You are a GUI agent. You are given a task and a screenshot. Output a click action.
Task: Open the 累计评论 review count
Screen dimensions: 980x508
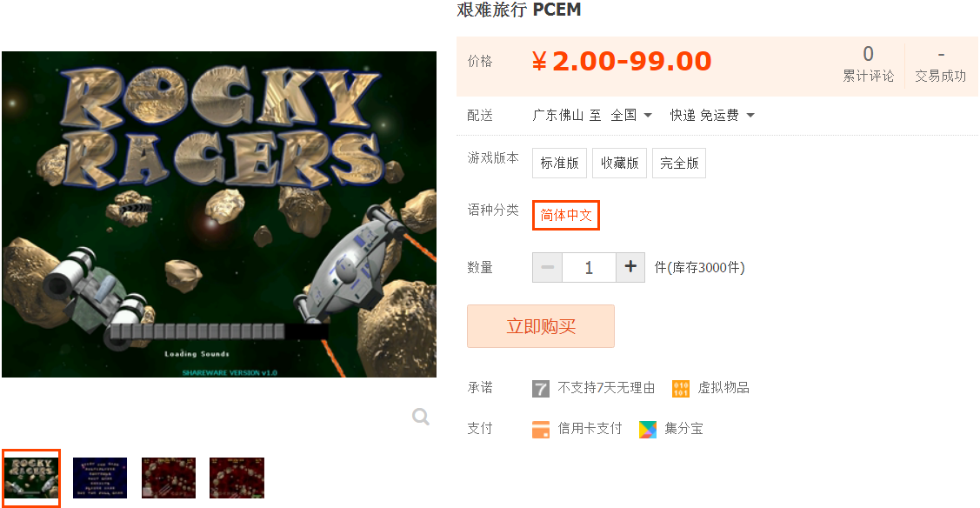868,64
